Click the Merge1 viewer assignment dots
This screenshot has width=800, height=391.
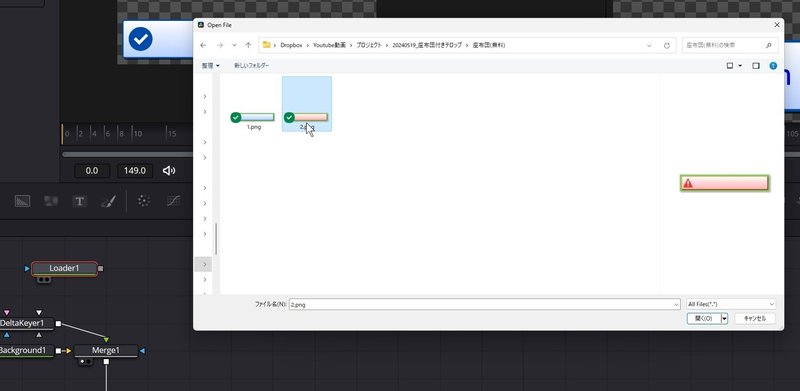[86, 361]
